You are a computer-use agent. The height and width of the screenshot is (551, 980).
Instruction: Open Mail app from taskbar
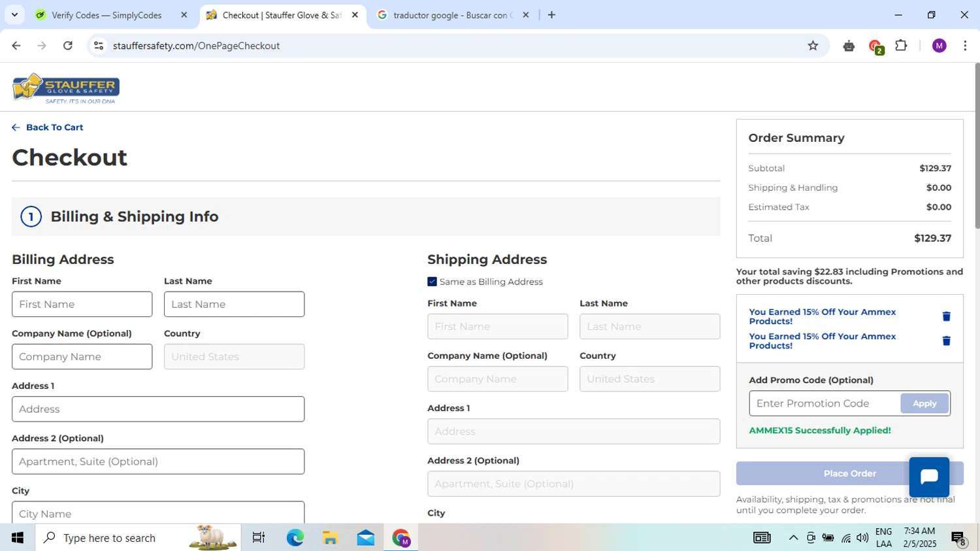pyautogui.click(x=366, y=538)
